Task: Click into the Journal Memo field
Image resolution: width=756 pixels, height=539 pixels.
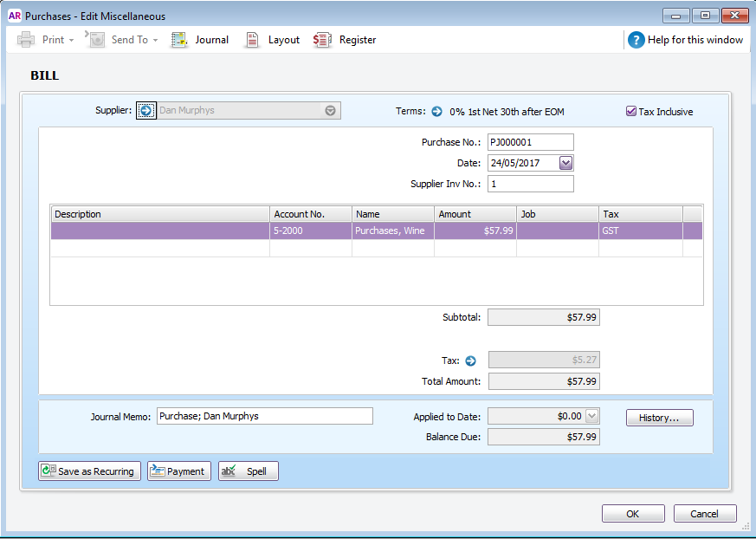Action: coord(264,416)
